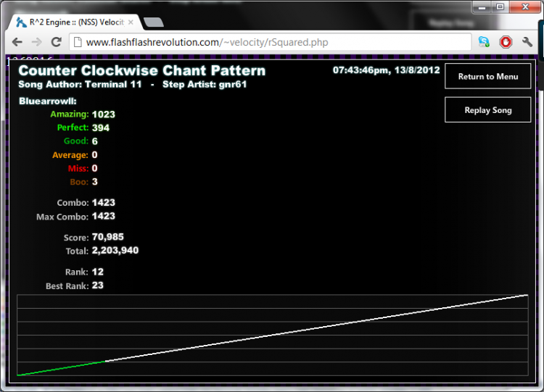This screenshot has height=392, width=544.
Task: Click the Counter Clockwise Chant Pattern title
Action: point(142,71)
